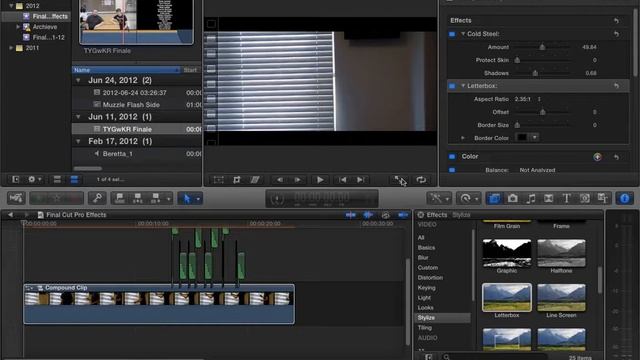Step forward one frame in viewer
This screenshot has height=360, width=640.
click(x=298, y=180)
